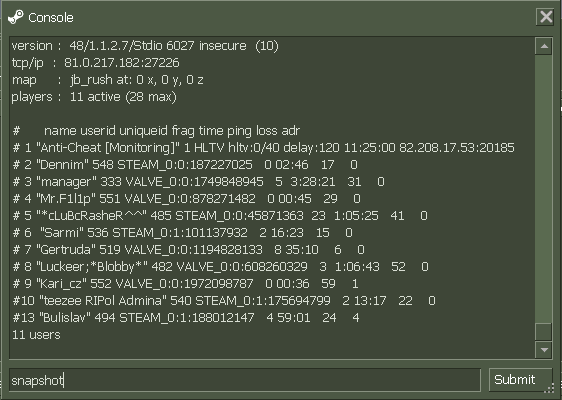Click the Console title text
Viewport: 562px width, 400px height.
[51, 18]
